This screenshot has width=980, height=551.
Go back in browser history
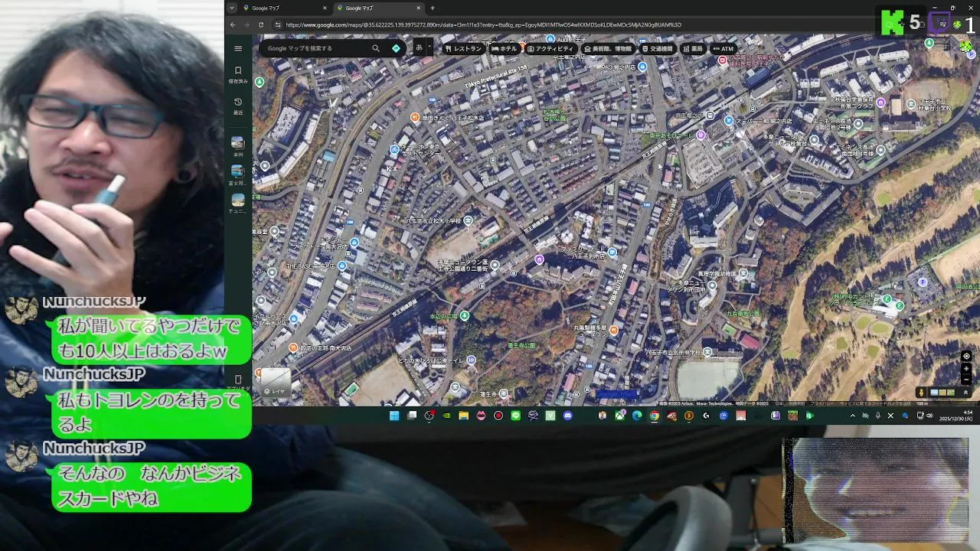[x=233, y=24]
